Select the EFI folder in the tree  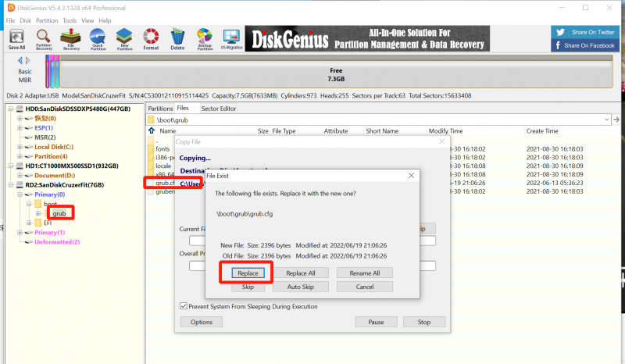[48, 223]
